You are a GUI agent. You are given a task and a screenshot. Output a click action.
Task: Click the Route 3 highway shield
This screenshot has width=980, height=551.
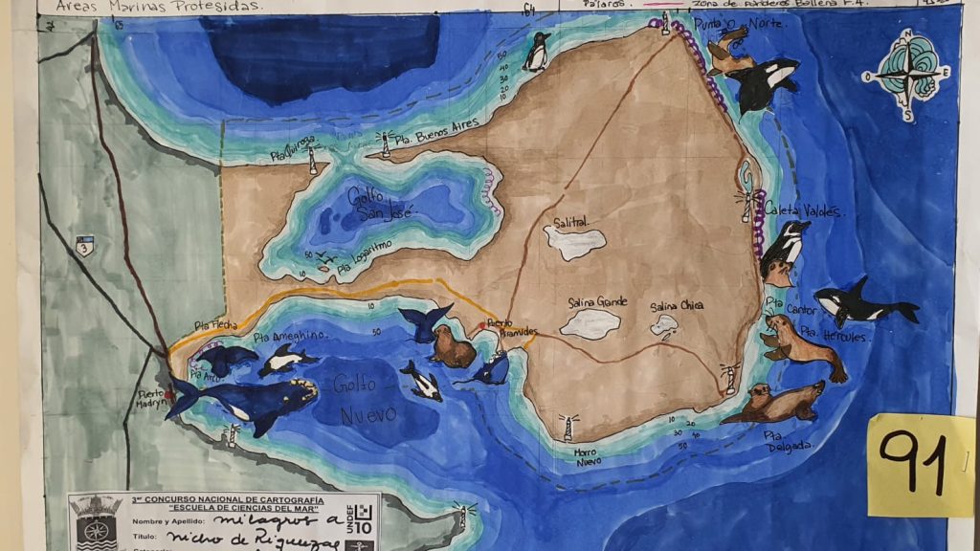pos(84,246)
